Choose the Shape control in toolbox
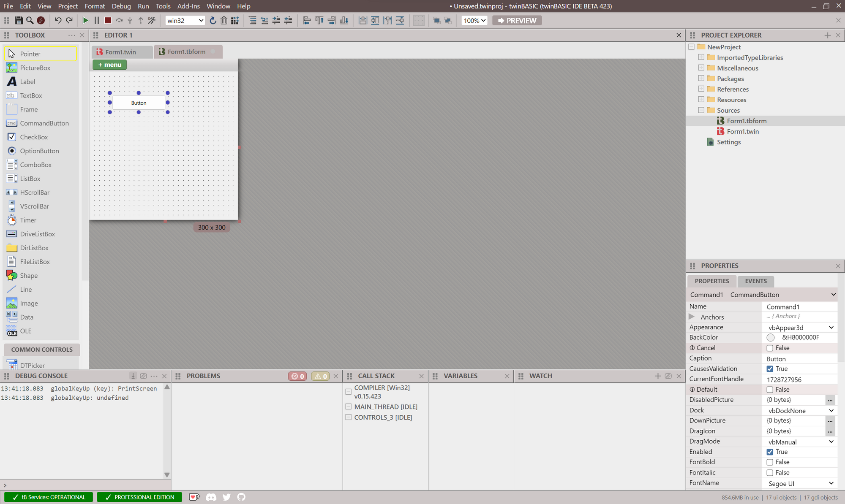 click(x=29, y=276)
